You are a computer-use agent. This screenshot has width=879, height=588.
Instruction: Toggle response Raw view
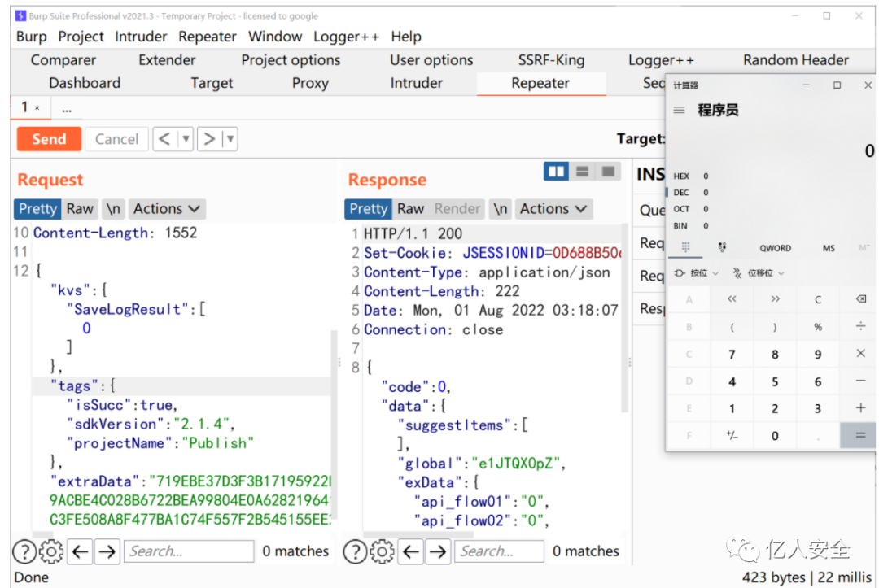click(410, 209)
